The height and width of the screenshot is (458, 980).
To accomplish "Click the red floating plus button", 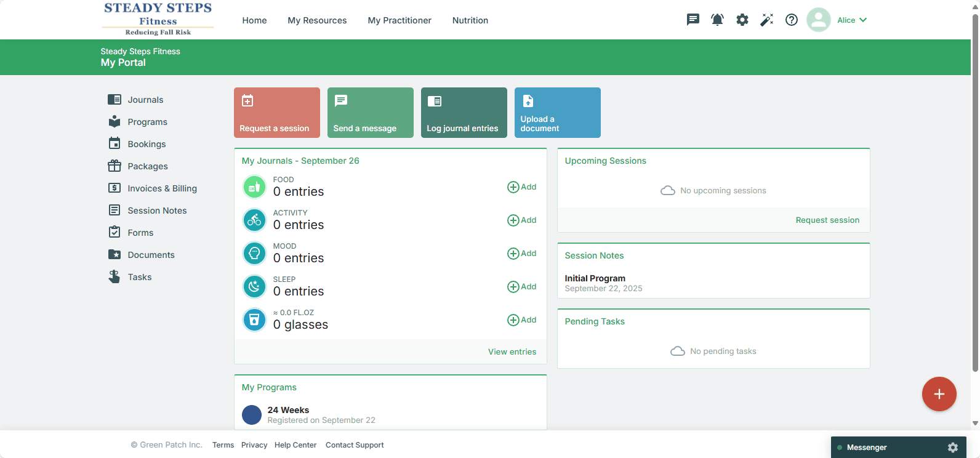I will coord(939,394).
